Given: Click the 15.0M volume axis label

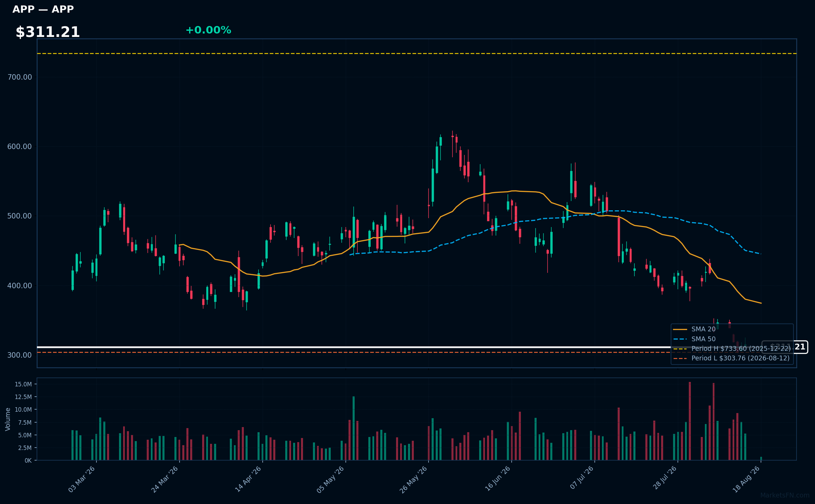Looking at the screenshot, I should (x=23, y=384).
